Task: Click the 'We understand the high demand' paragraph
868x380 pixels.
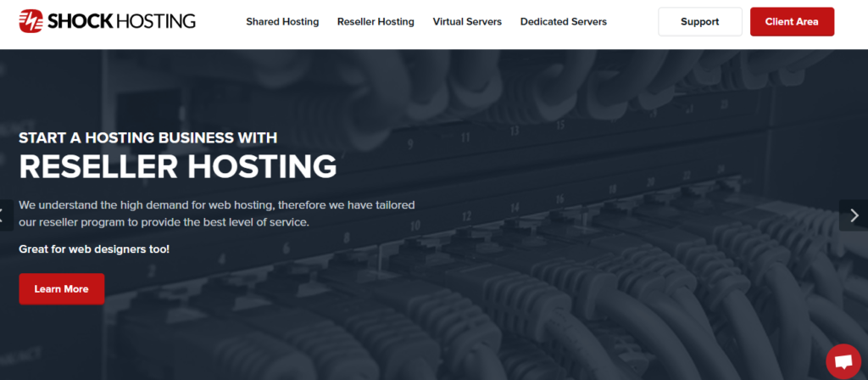Action: 217,214
